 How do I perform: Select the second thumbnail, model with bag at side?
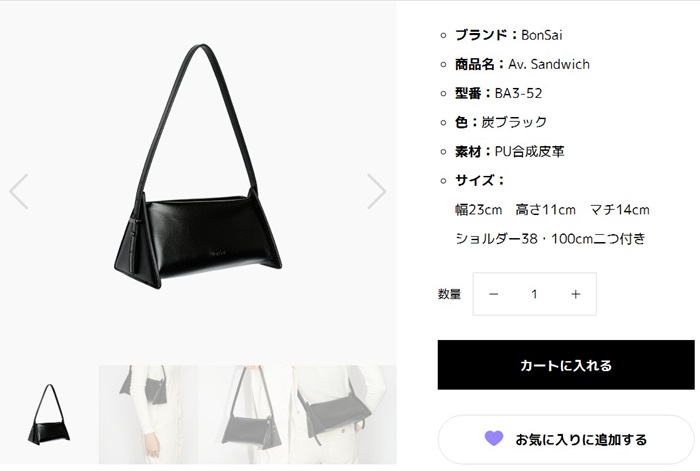(x=148, y=415)
